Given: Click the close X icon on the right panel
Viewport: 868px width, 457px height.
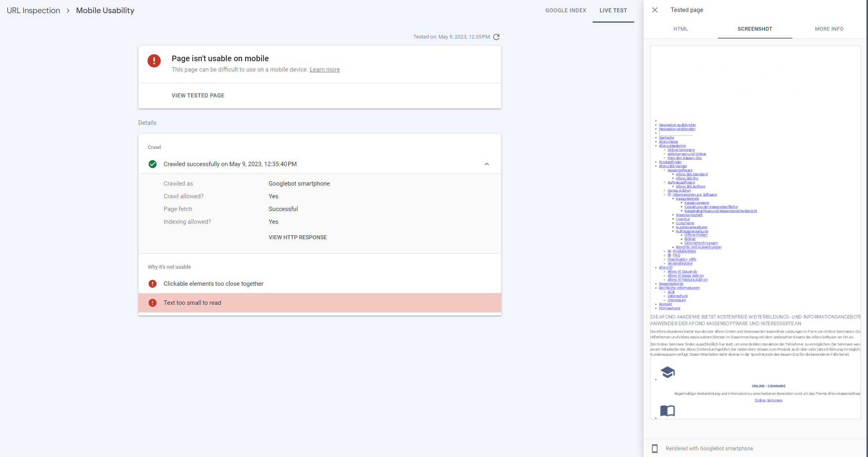Looking at the screenshot, I should (x=656, y=10).
